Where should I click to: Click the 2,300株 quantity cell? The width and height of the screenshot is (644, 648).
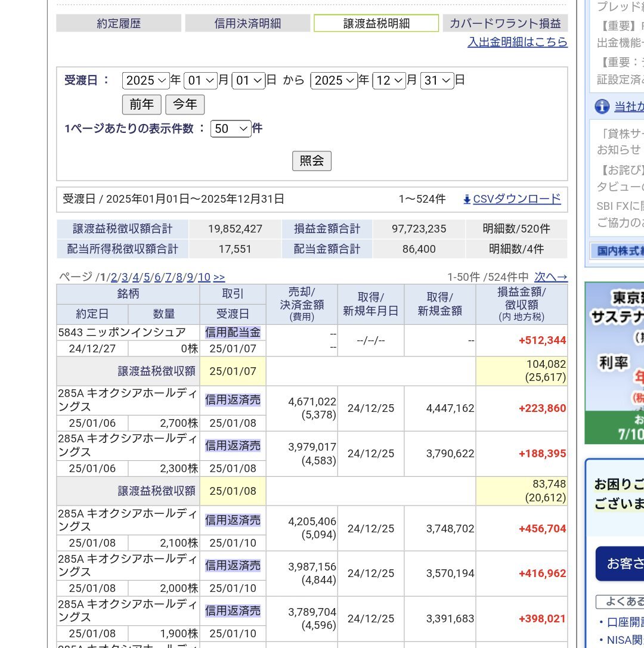[164, 469]
